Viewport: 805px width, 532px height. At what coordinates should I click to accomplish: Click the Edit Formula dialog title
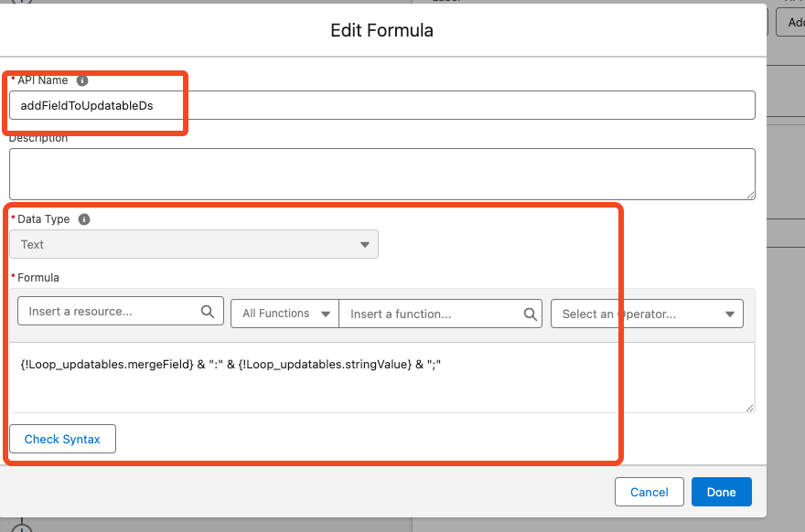click(381, 30)
